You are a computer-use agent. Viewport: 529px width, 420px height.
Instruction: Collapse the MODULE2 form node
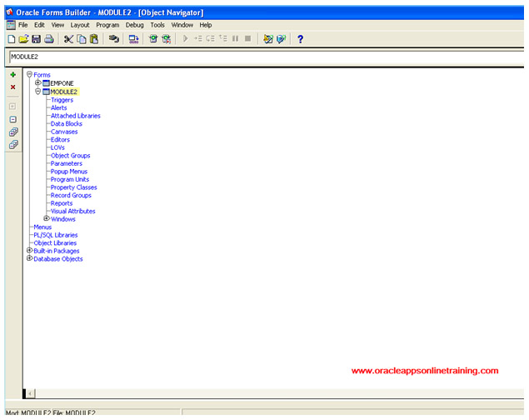(37, 92)
